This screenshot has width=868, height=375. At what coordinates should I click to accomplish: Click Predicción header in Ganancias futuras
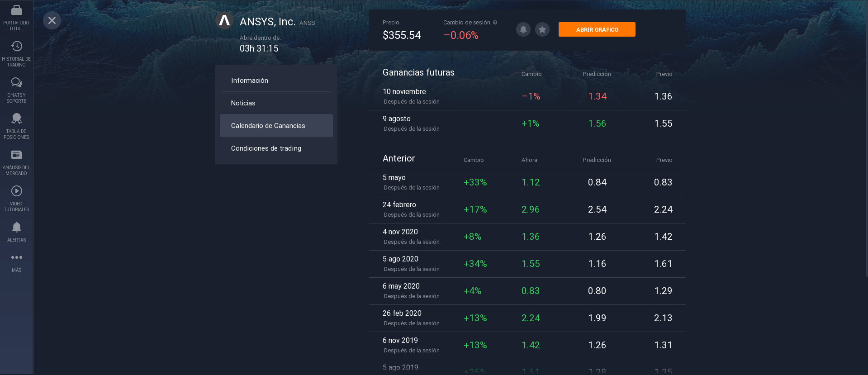click(597, 74)
